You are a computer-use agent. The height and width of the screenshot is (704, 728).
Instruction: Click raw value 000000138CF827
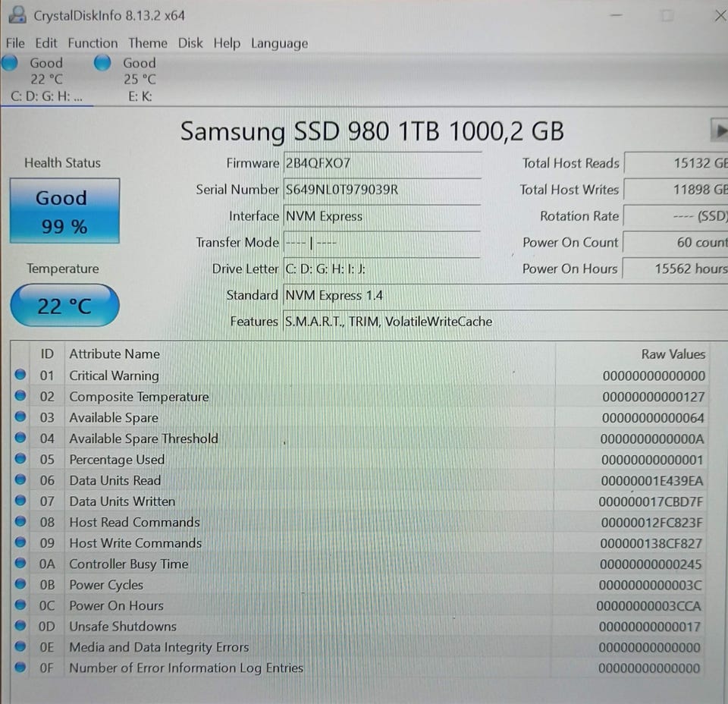pyautogui.click(x=651, y=543)
